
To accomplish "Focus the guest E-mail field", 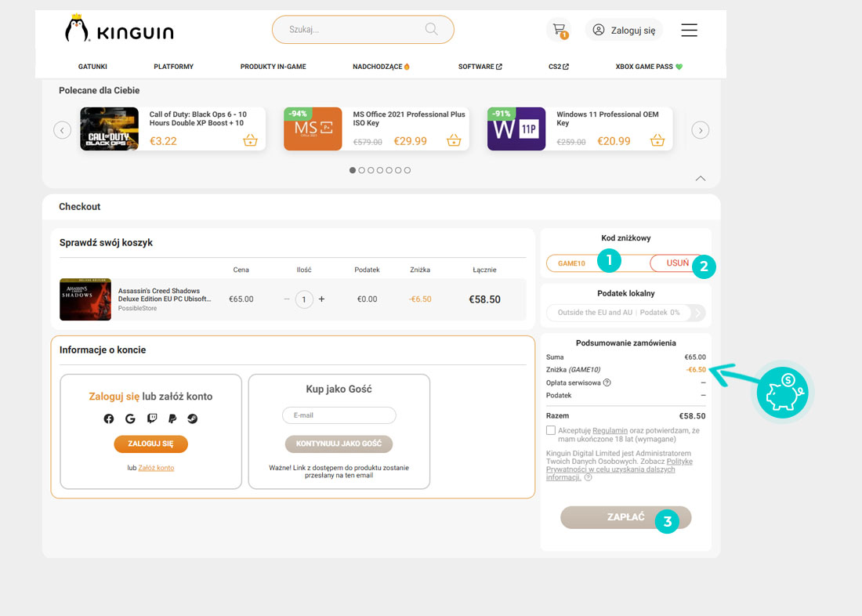I will (339, 415).
